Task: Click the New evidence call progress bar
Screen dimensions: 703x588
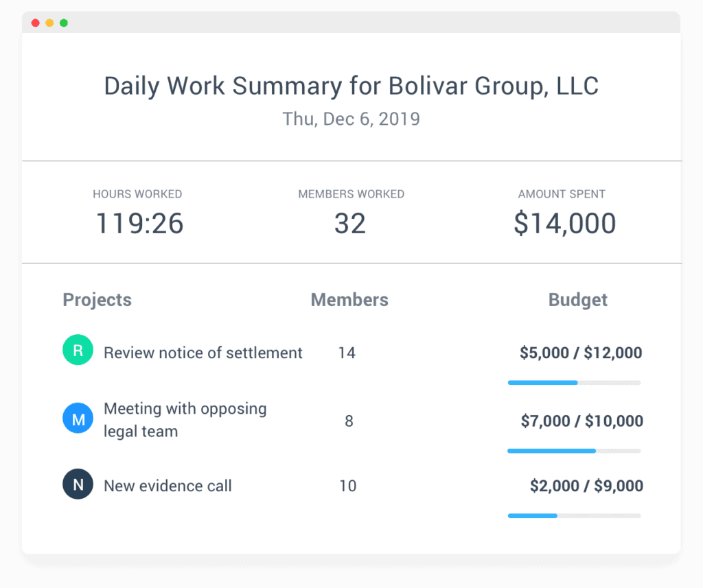Action: coord(575,515)
